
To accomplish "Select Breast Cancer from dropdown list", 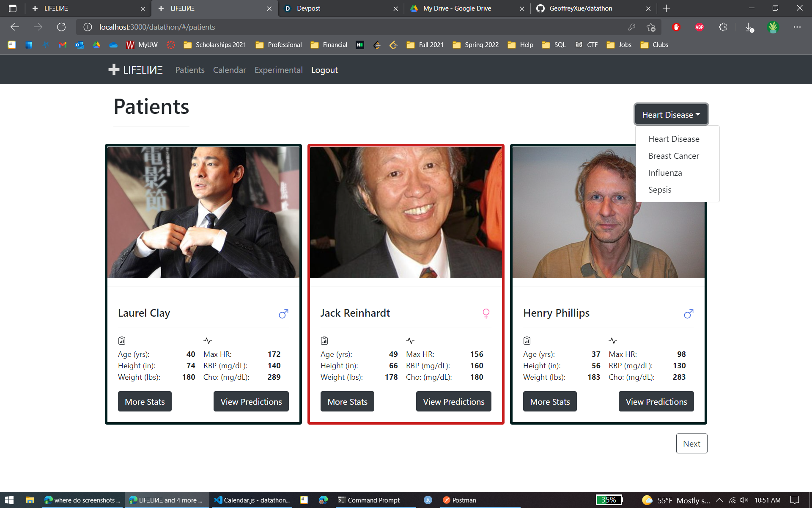I will pos(674,156).
